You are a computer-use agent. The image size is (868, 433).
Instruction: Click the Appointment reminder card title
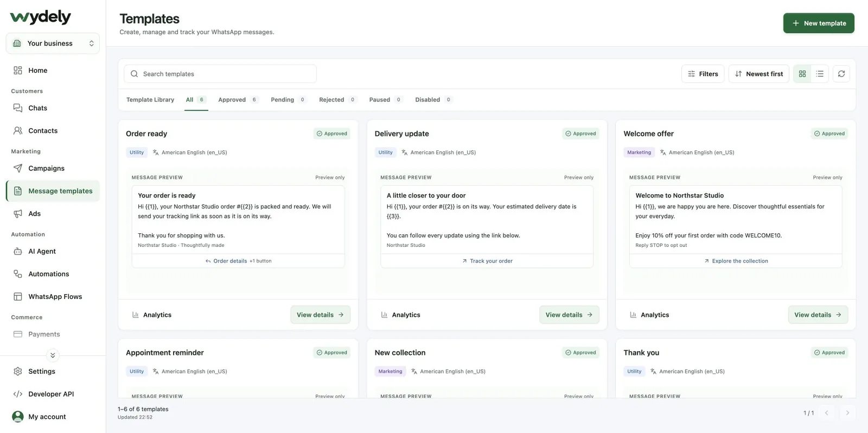pos(165,353)
